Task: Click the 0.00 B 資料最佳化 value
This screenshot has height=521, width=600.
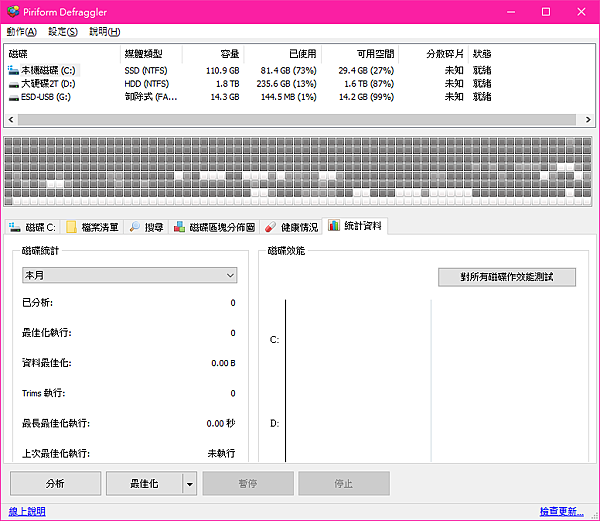Action: click(x=223, y=363)
